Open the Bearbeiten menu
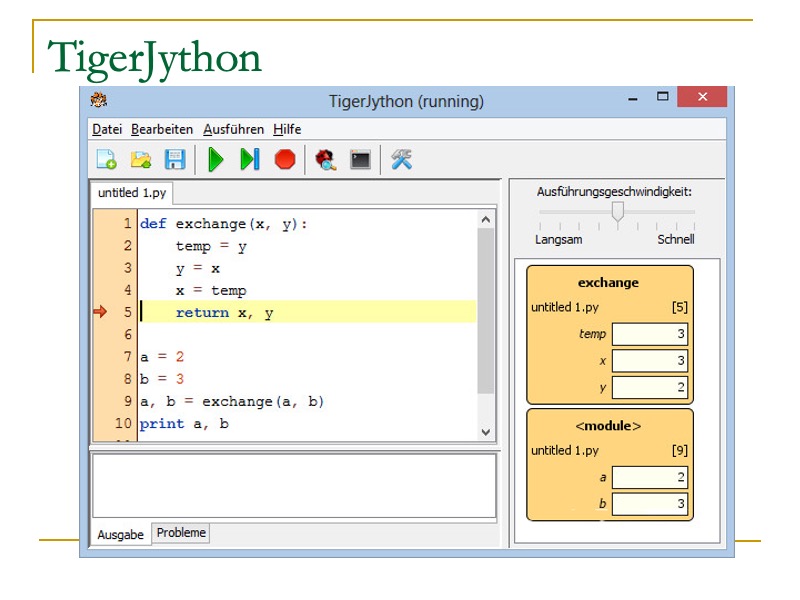The image size is (800, 600). 162,129
